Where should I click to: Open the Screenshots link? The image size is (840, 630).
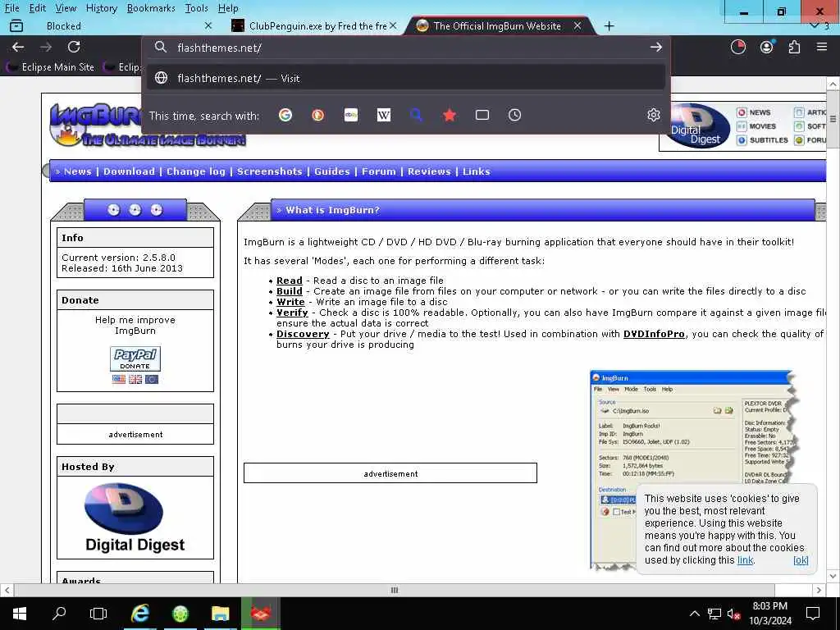(x=269, y=171)
